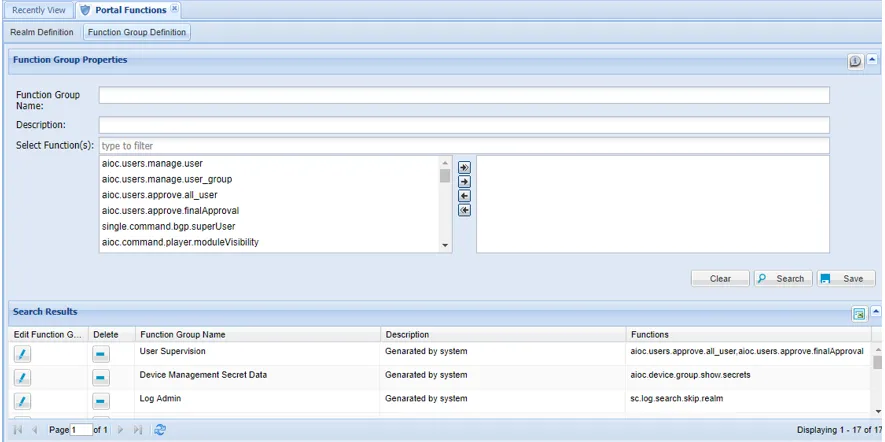Click the function list scrollbar thumb
The width and height of the screenshot is (885, 442).
click(x=445, y=176)
